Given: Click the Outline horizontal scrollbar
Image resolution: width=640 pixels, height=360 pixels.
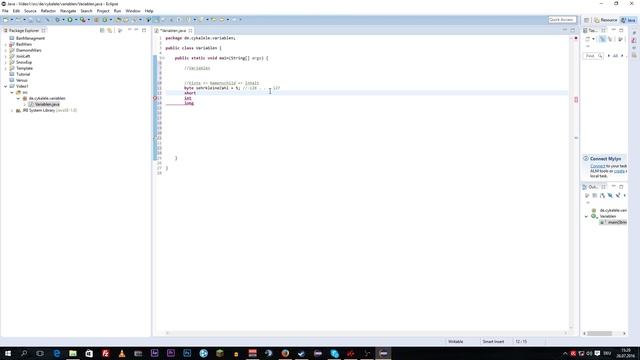Looking at the screenshot, I should click(x=599, y=333).
